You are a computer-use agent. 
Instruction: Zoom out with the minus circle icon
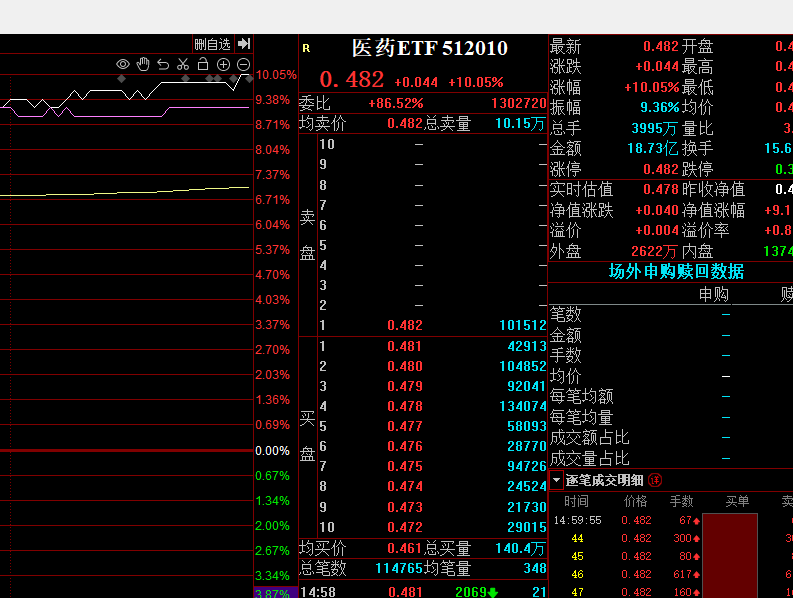pos(243,64)
